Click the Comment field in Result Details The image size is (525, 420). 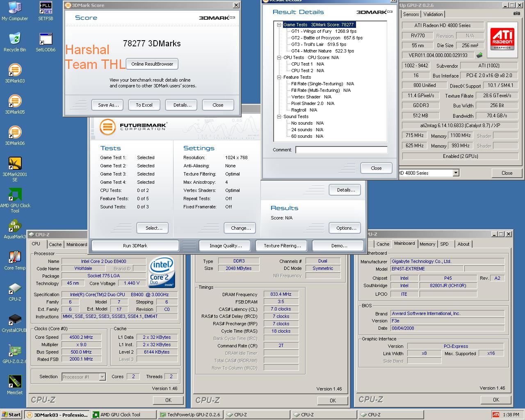click(x=341, y=150)
